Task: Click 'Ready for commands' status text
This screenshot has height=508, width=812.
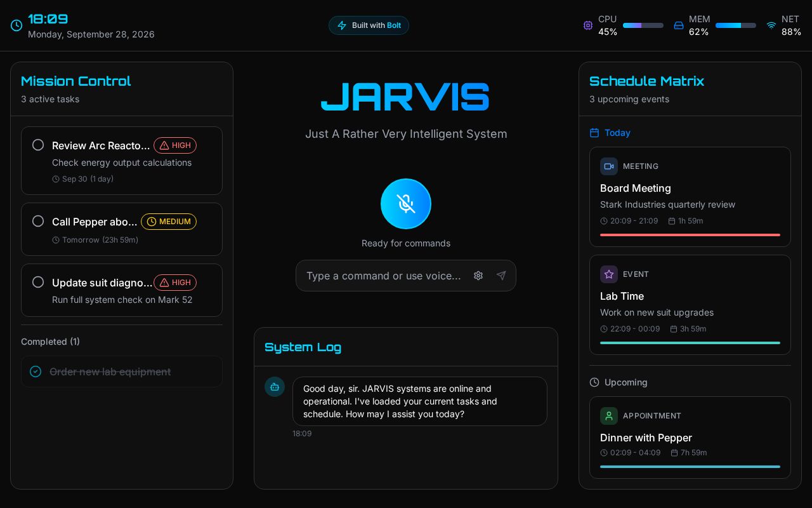Action: (406, 243)
